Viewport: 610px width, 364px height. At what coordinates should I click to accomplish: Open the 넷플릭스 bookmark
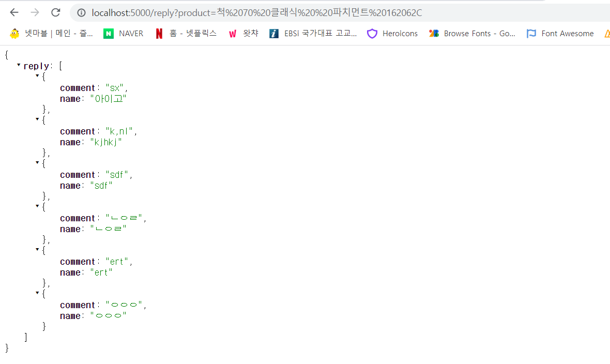(x=186, y=34)
